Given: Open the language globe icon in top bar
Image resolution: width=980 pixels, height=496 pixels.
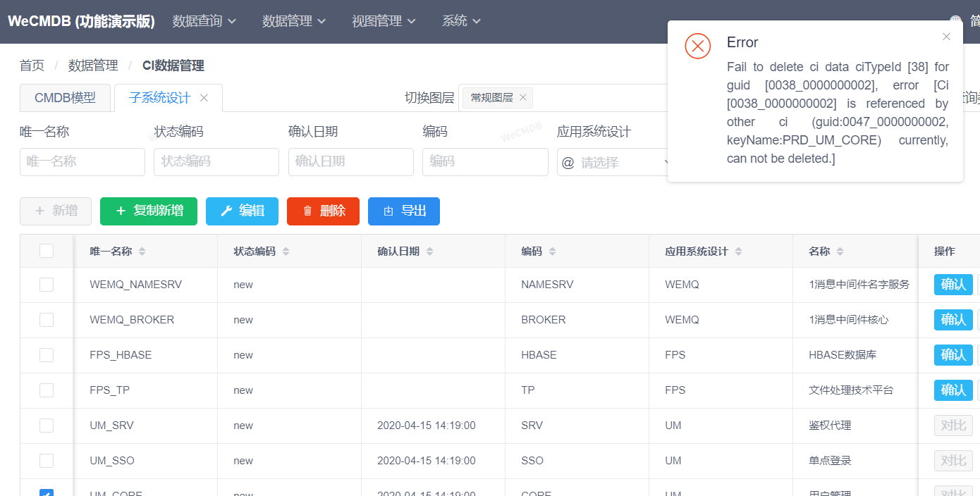Looking at the screenshot, I should click(x=957, y=17).
